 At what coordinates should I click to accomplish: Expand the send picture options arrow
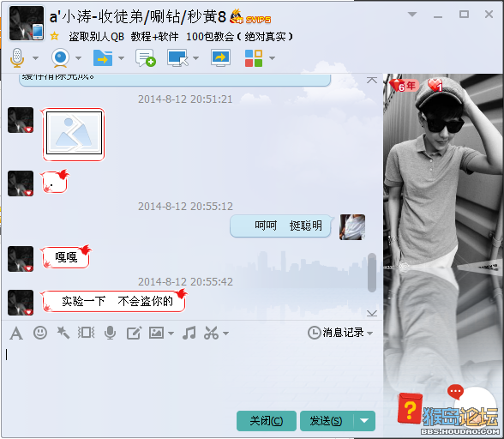pyautogui.click(x=171, y=334)
